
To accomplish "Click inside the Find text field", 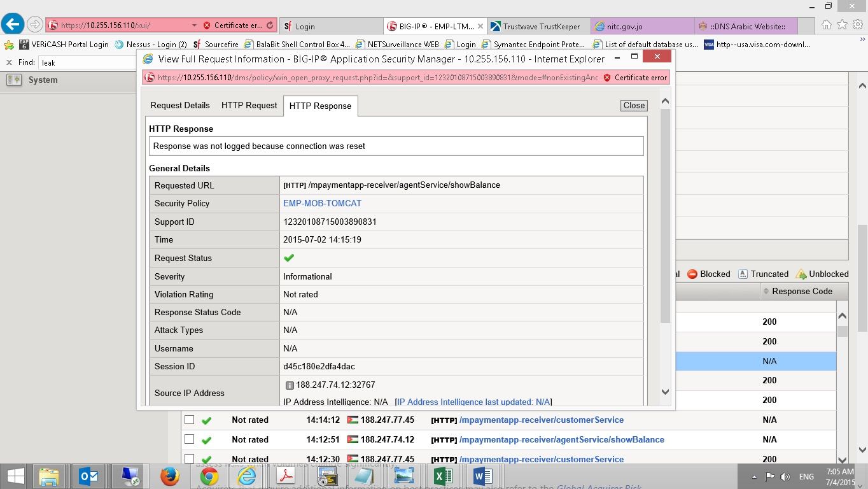I will 88,62.
